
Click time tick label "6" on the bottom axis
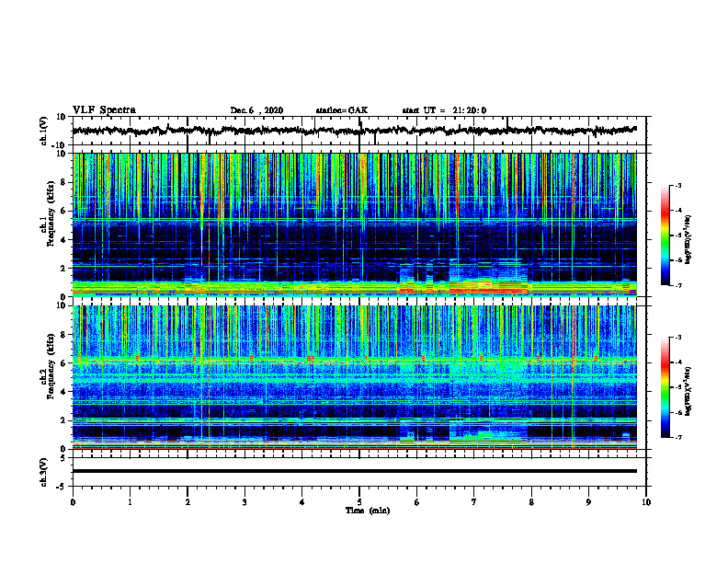pyautogui.click(x=417, y=502)
